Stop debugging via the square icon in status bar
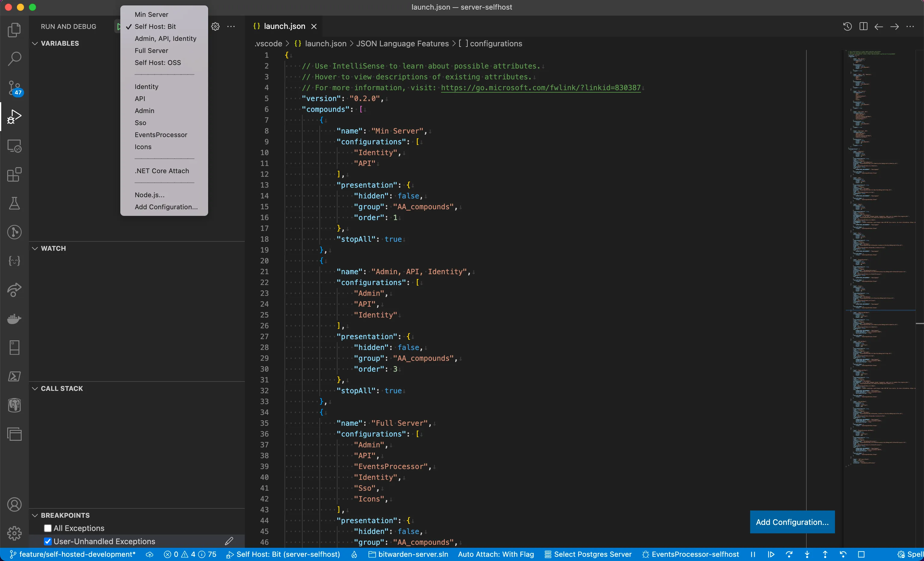 (x=861, y=554)
